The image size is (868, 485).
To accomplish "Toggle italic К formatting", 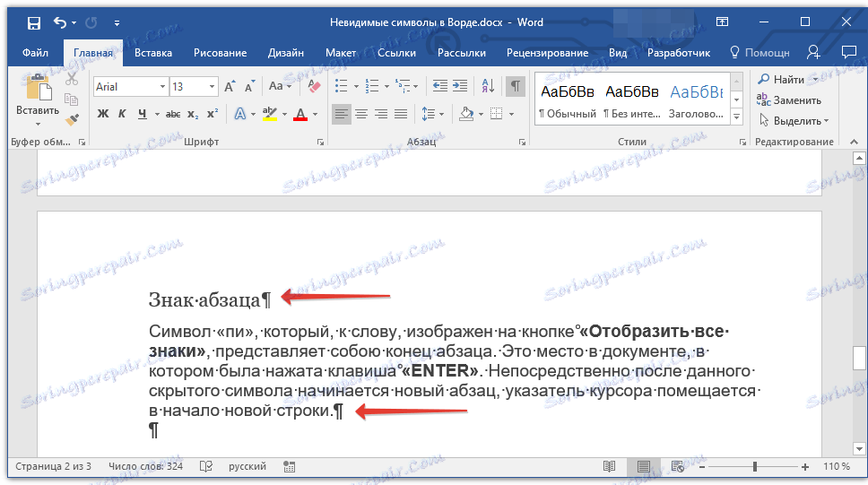I will point(122,114).
